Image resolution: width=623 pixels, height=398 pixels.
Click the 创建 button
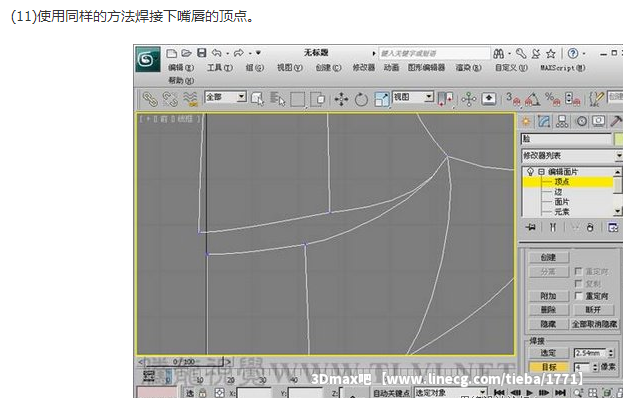548,257
